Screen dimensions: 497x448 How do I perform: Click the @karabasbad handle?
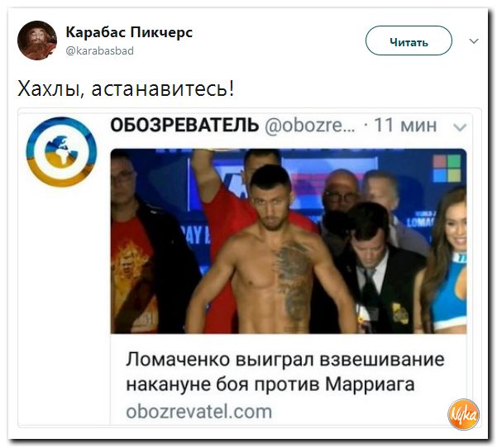pos(100,51)
